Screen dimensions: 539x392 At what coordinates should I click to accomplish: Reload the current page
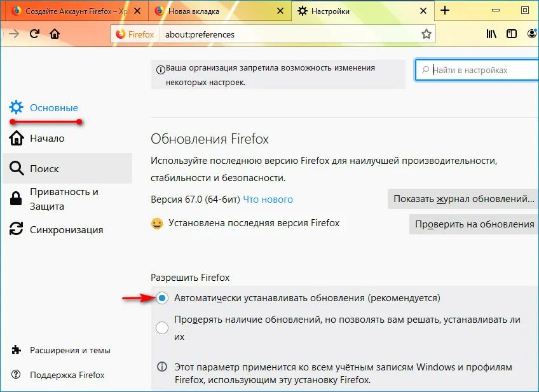(x=34, y=34)
